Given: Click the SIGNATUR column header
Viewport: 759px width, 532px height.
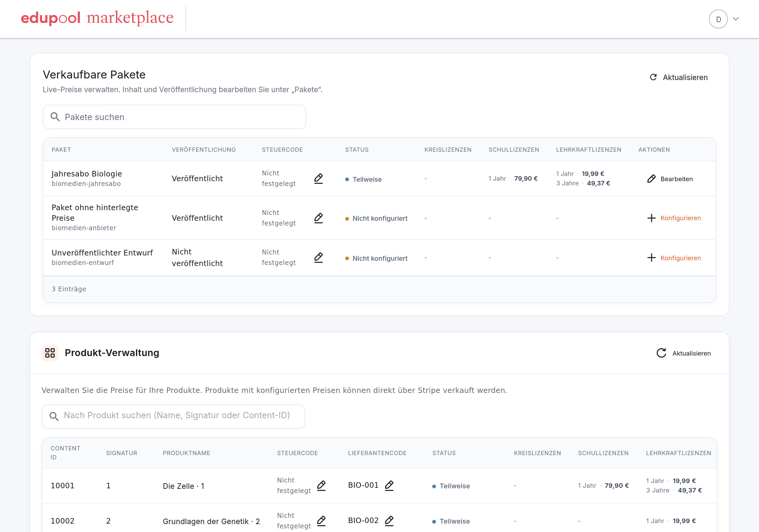Looking at the screenshot, I should pos(121,453).
